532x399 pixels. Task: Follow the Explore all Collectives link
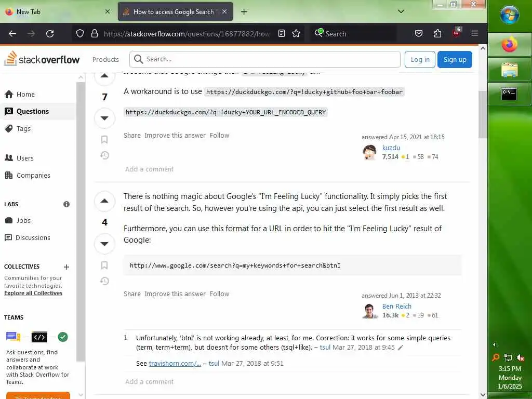pos(33,293)
